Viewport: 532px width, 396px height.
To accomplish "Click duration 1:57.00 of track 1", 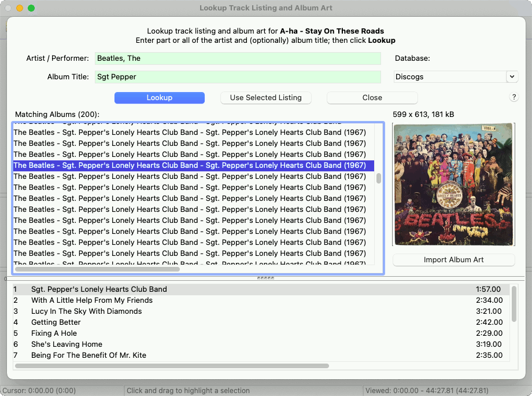I will pos(488,289).
